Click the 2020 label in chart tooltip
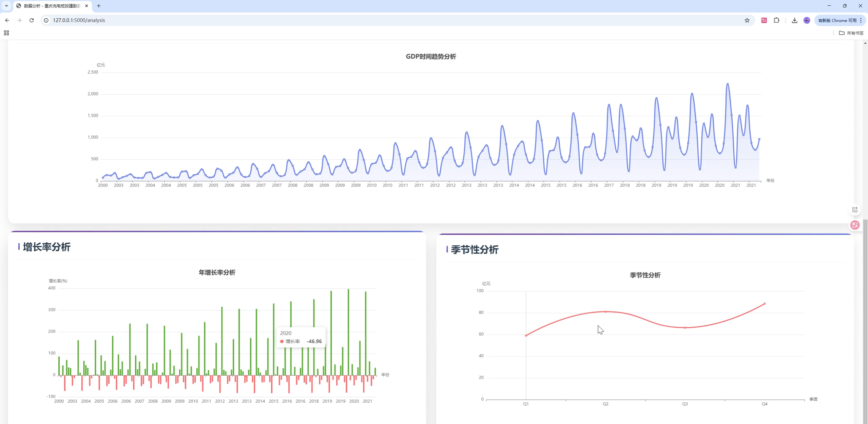The height and width of the screenshot is (424, 868). 286,333
